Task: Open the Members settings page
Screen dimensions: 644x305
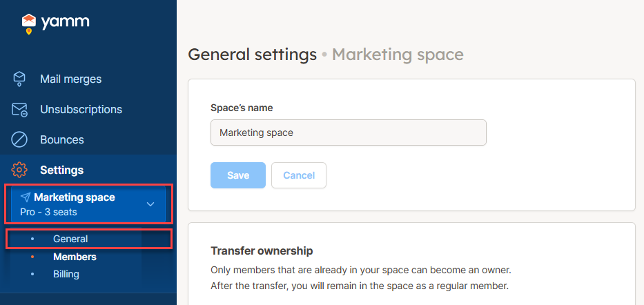Action: (75, 257)
